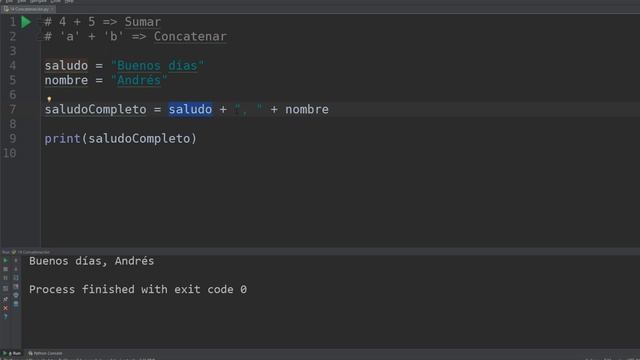The width and height of the screenshot is (640, 360).
Task: Click the yellow intention lightbulb above line 7
Action: [49, 99]
